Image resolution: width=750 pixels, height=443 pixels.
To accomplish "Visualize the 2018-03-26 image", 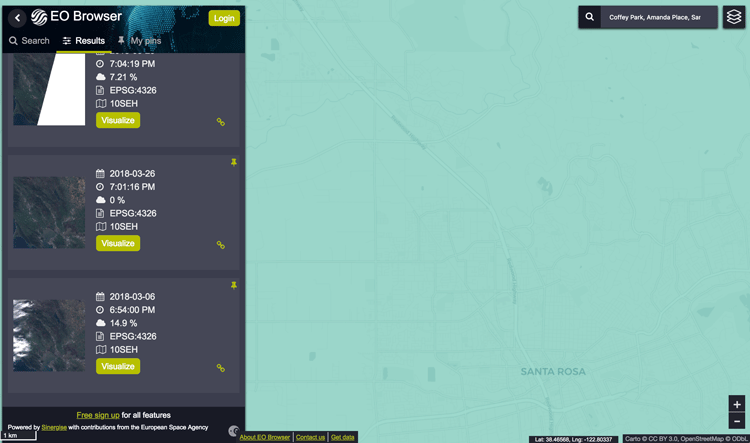I will click(x=118, y=243).
